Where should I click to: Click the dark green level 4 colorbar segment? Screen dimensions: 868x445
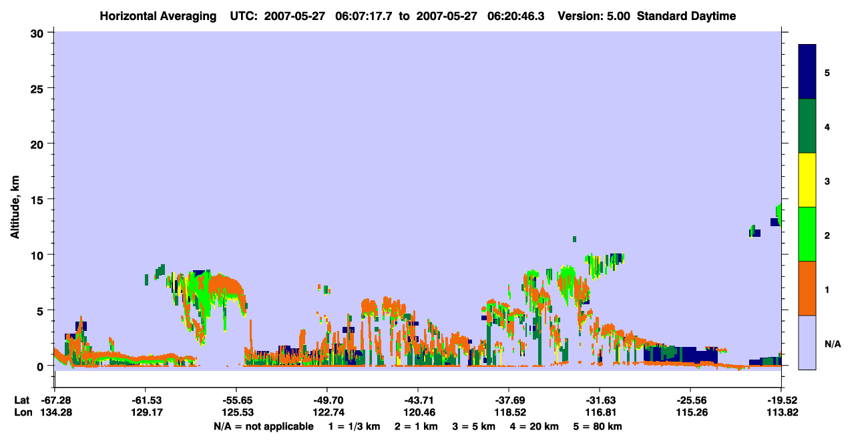807,126
